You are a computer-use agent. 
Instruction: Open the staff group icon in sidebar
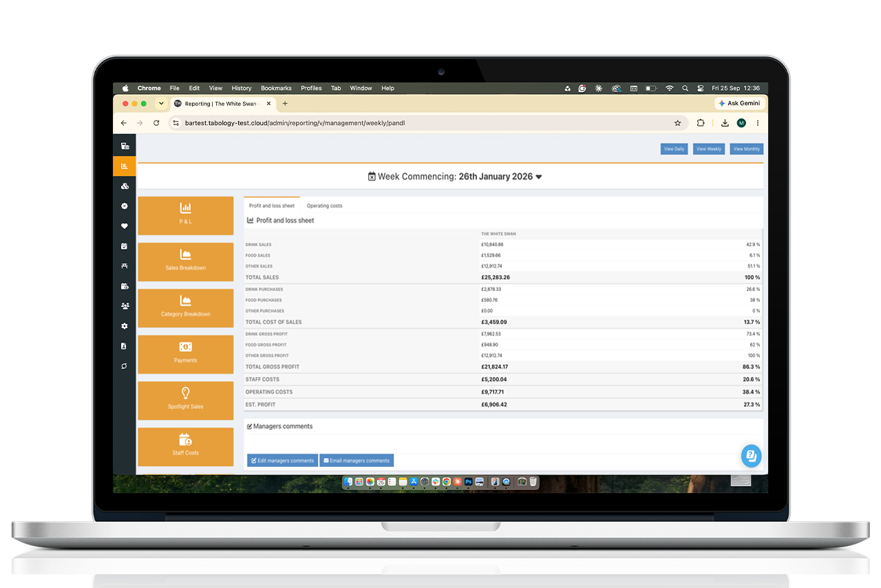[x=125, y=306]
